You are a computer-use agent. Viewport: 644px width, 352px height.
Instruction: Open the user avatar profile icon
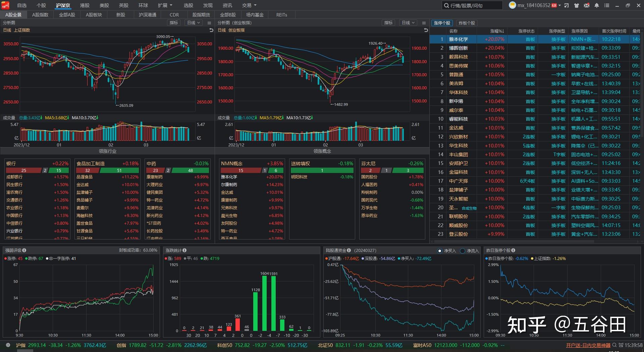click(512, 5)
